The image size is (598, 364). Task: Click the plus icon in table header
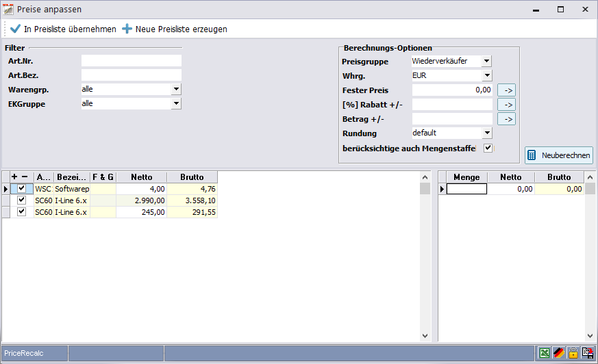[x=15, y=177]
